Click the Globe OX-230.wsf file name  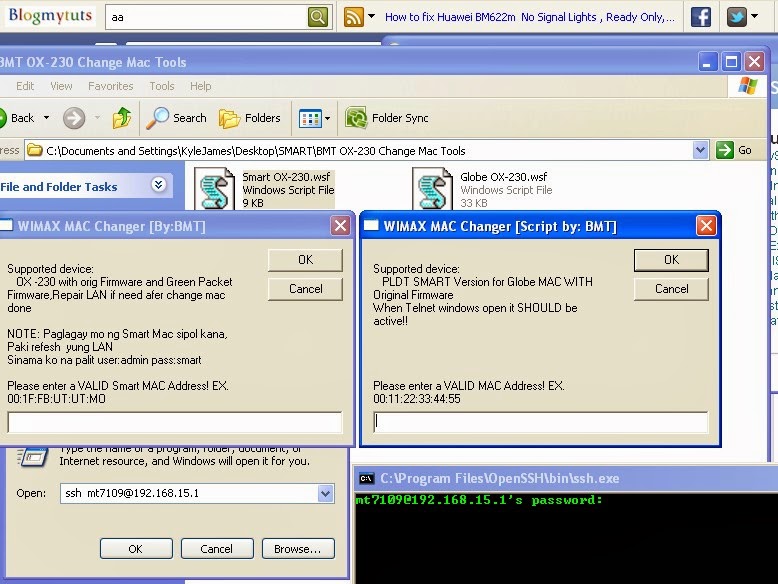point(504,177)
